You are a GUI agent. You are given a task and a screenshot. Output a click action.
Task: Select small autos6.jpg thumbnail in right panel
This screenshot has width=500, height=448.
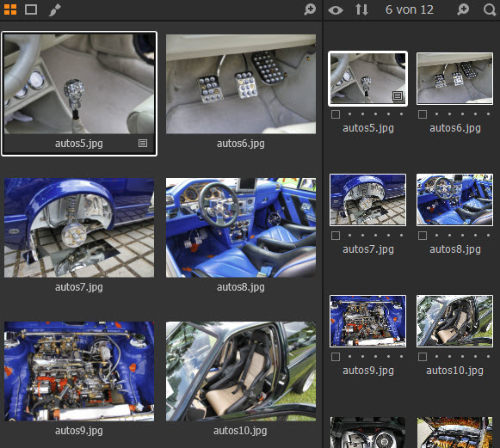(x=454, y=79)
